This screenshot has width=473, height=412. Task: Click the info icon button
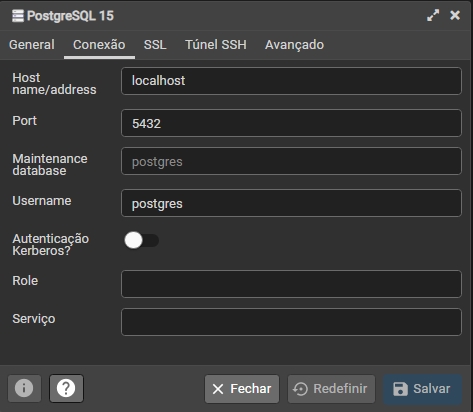point(24,388)
